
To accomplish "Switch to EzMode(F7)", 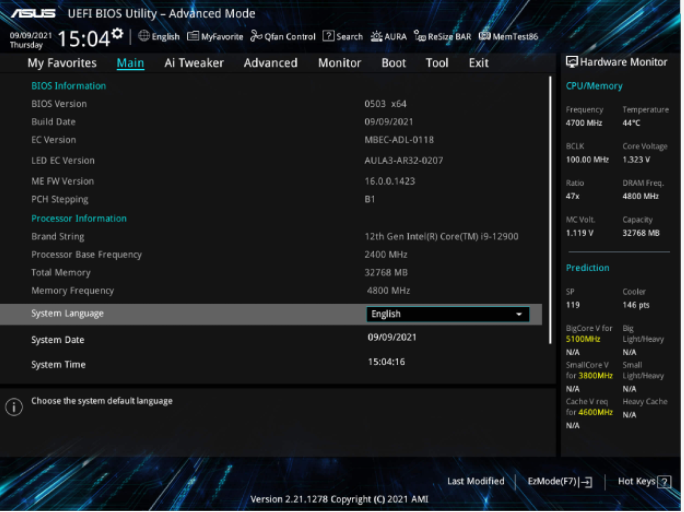I will click(560, 482).
